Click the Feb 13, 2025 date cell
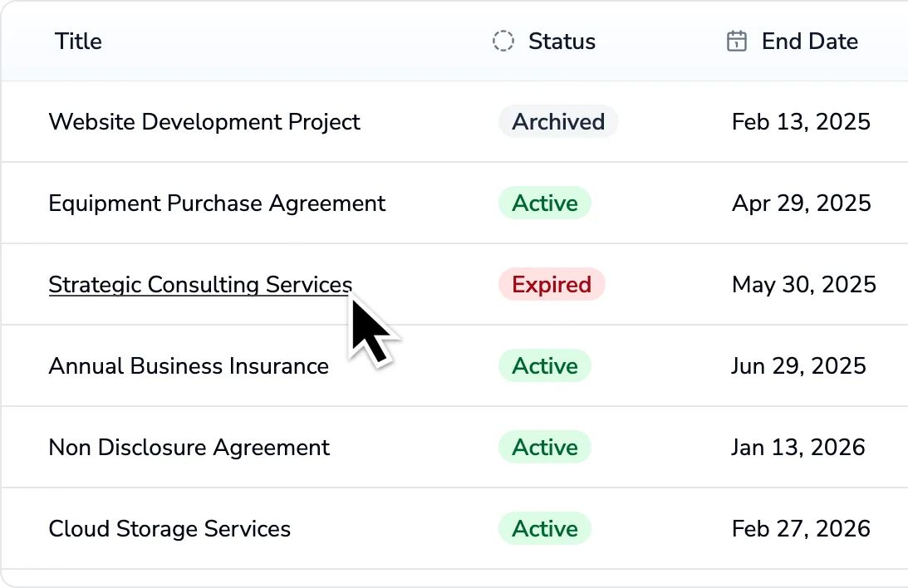The height and width of the screenshot is (588, 908). point(800,121)
